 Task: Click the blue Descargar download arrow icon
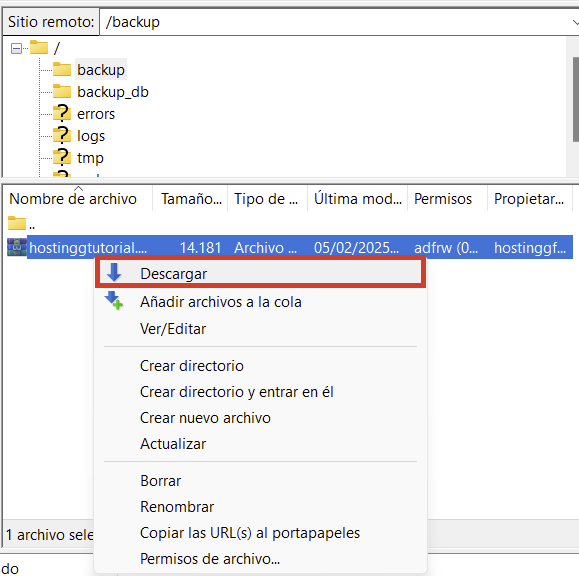pos(114,273)
